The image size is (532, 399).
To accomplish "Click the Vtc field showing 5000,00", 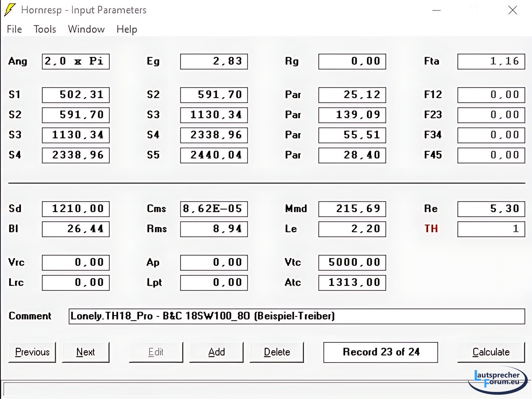I will (352, 262).
